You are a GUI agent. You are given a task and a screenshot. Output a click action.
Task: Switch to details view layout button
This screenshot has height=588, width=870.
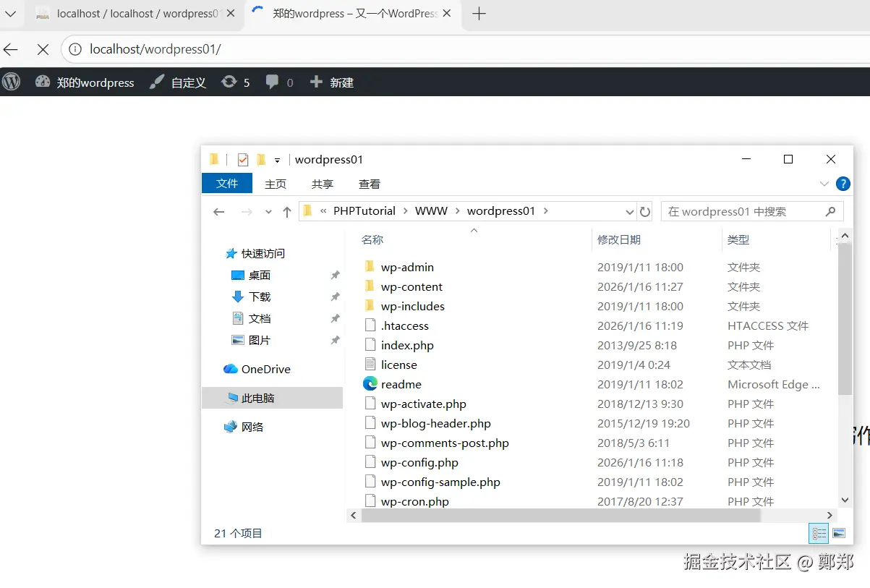pyautogui.click(x=819, y=533)
